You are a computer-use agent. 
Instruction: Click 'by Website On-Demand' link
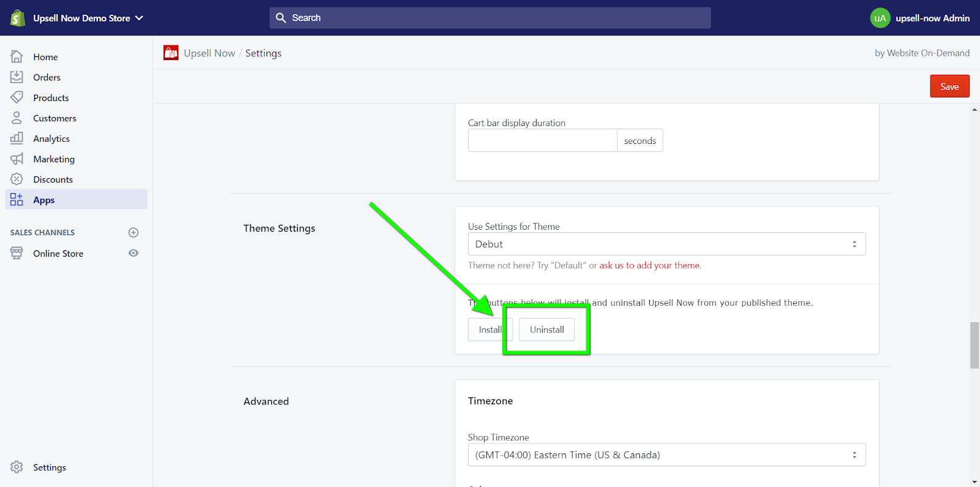pos(922,53)
